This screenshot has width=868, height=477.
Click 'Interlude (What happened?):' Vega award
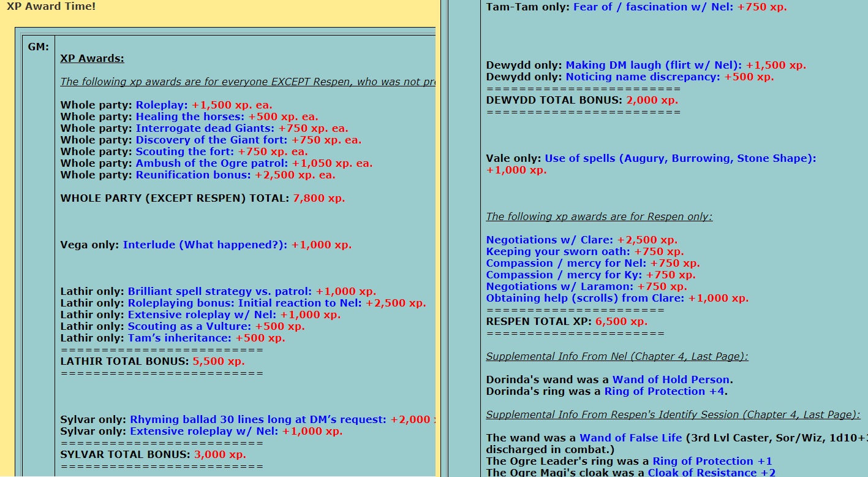pos(205,245)
